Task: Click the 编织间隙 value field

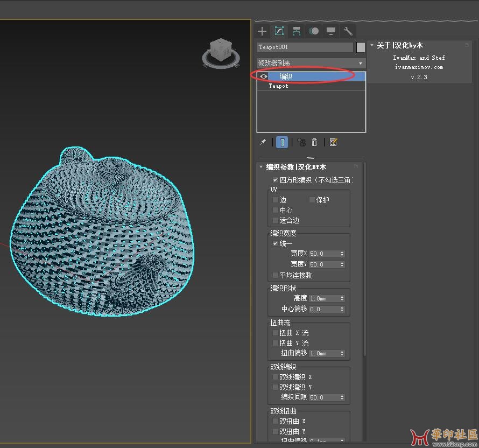Action: coord(324,397)
